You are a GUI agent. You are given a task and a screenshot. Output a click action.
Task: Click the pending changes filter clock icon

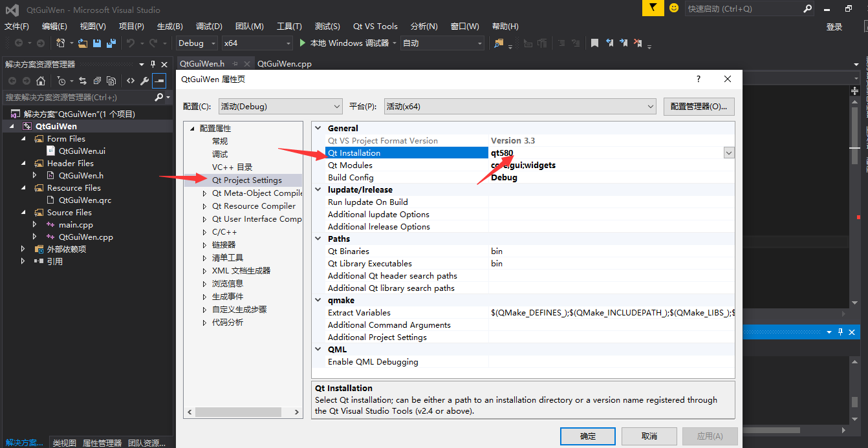(61, 81)
